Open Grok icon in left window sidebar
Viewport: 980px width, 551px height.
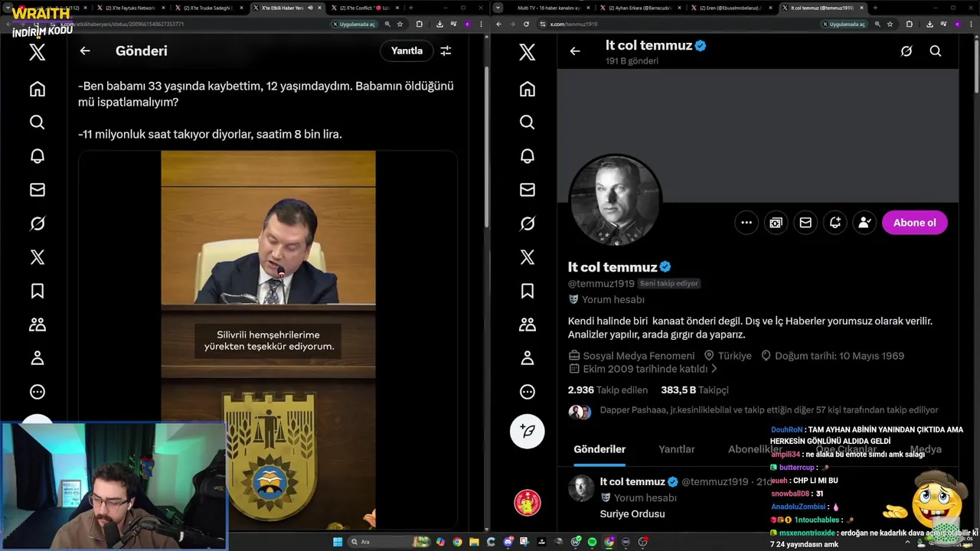click(x=37, y=223)
